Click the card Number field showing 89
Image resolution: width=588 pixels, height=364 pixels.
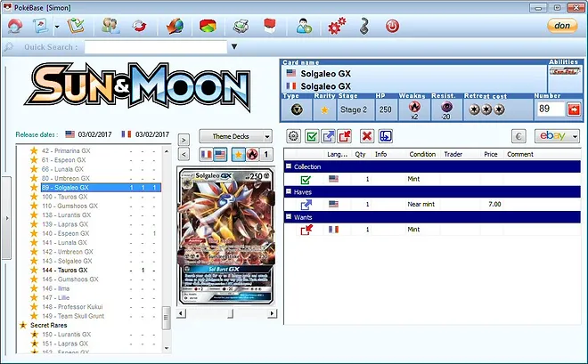tap(551, 109)
